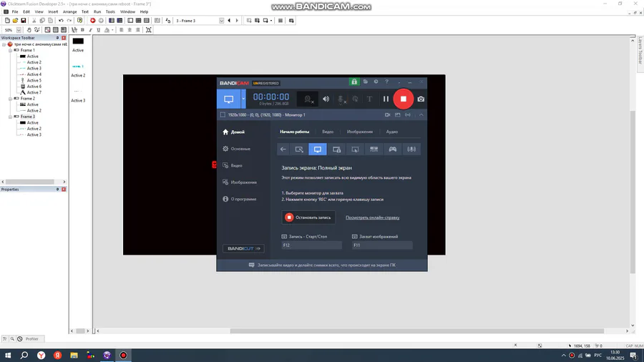
Task: Click the green lock icon in Bandicam
Action: point(354,82)
